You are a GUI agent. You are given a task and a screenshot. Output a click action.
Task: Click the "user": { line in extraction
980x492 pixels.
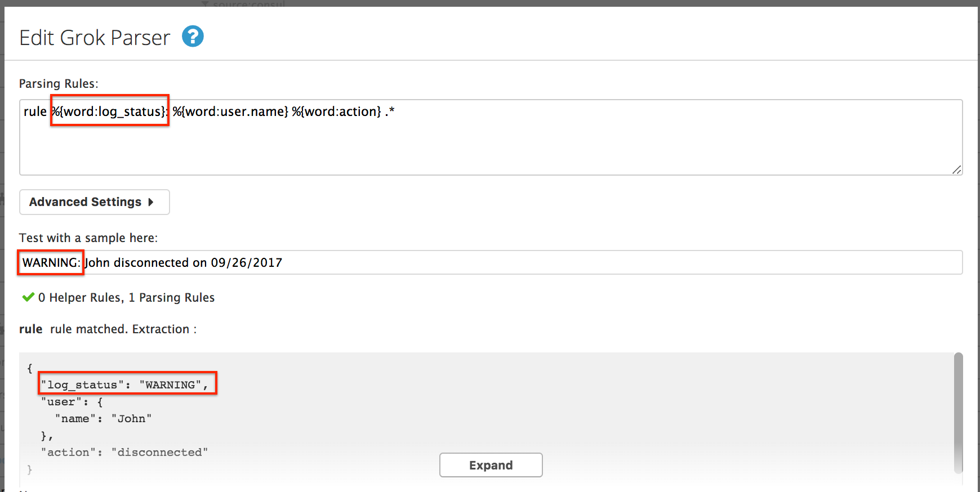pos(72,402)
